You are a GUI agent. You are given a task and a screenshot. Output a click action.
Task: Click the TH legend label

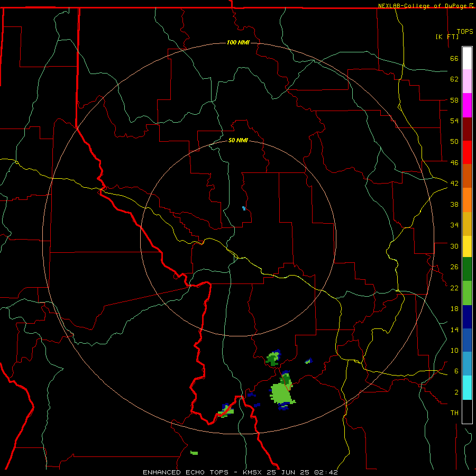[x=454, y=413]
